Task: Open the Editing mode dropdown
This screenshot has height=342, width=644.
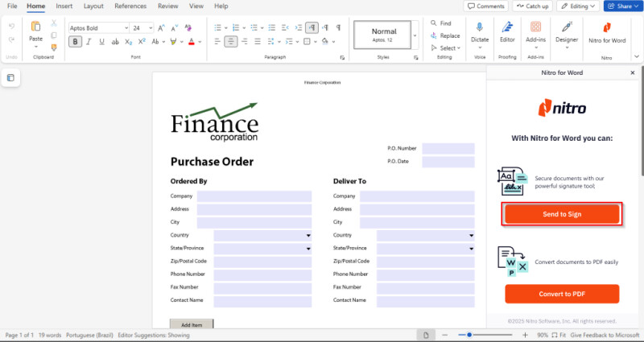Action: click(578, 6)
